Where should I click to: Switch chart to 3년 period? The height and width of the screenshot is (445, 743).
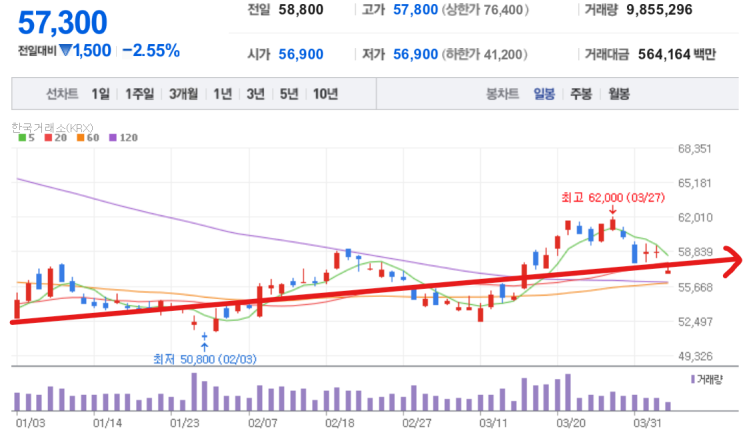(x=255, y=94)
